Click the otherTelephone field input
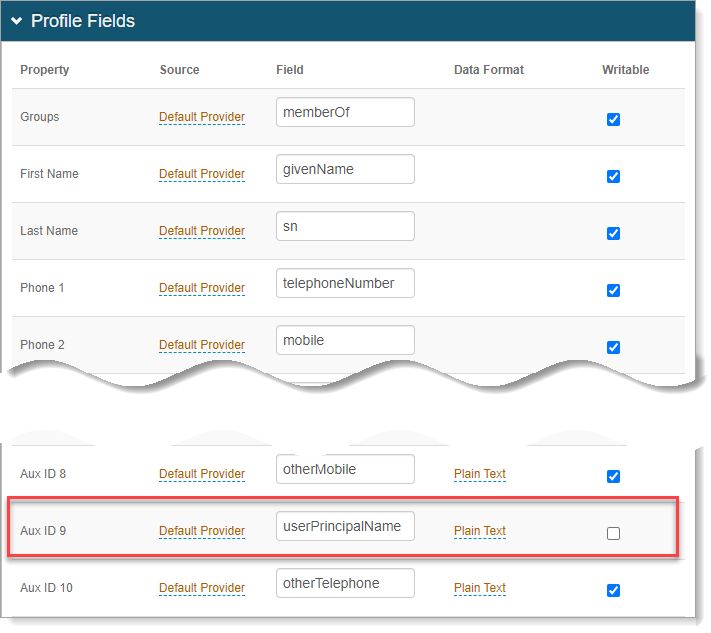 [345, 583]
